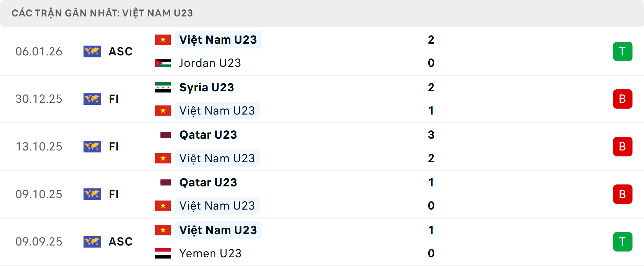This screenshot has height=266, width=644.
Task: Click the highlighted Việt Nam U23 name in the last match
Action: click(218, 230)
